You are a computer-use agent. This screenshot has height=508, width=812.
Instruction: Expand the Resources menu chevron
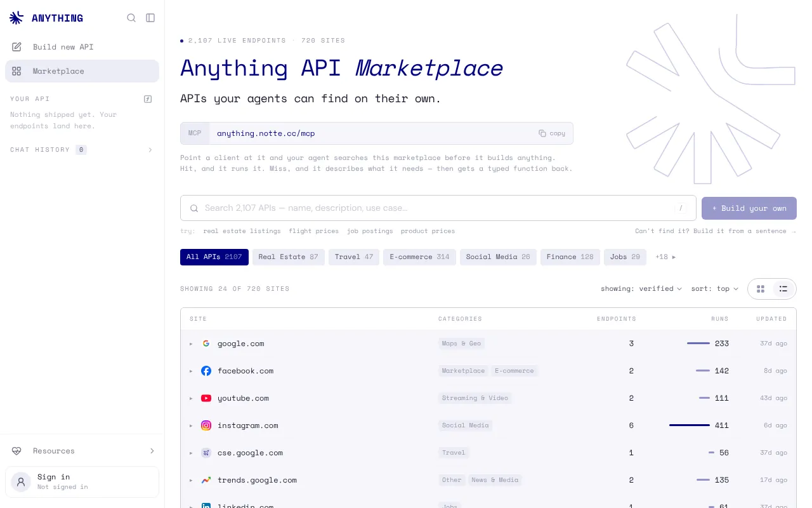pyautogui.click(x=152, y=451)
